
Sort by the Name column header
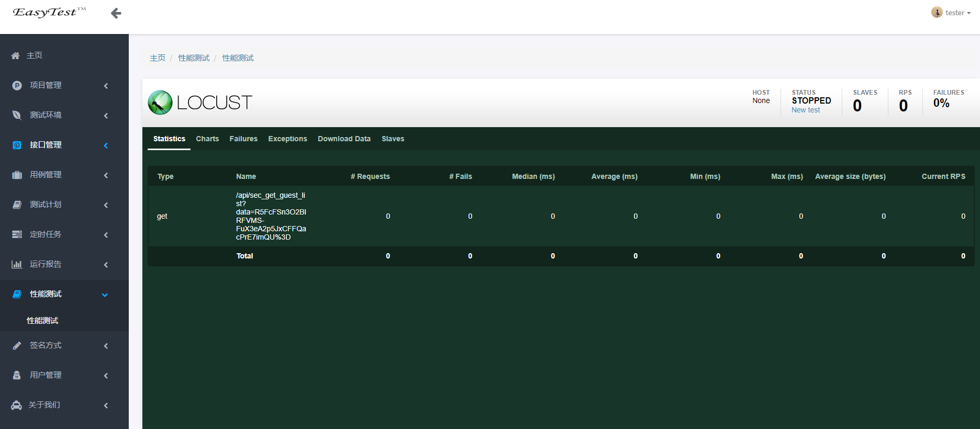click(x=246, y=176)
